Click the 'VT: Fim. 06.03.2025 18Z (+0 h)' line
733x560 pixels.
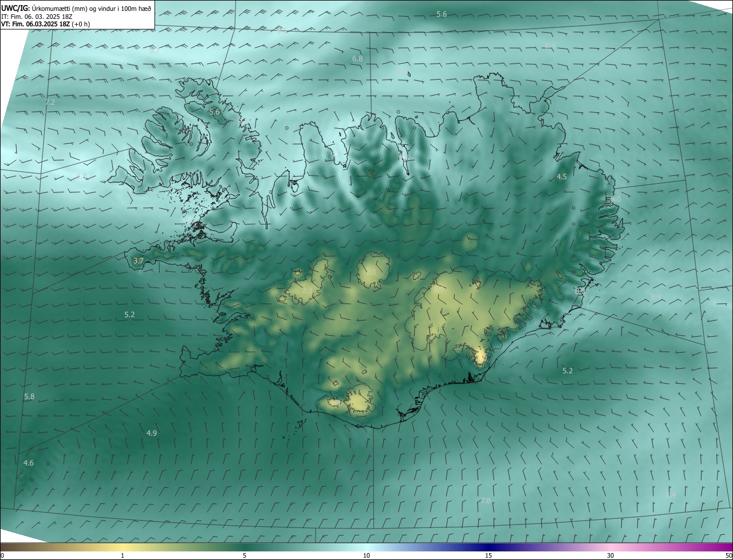(45, 24)
